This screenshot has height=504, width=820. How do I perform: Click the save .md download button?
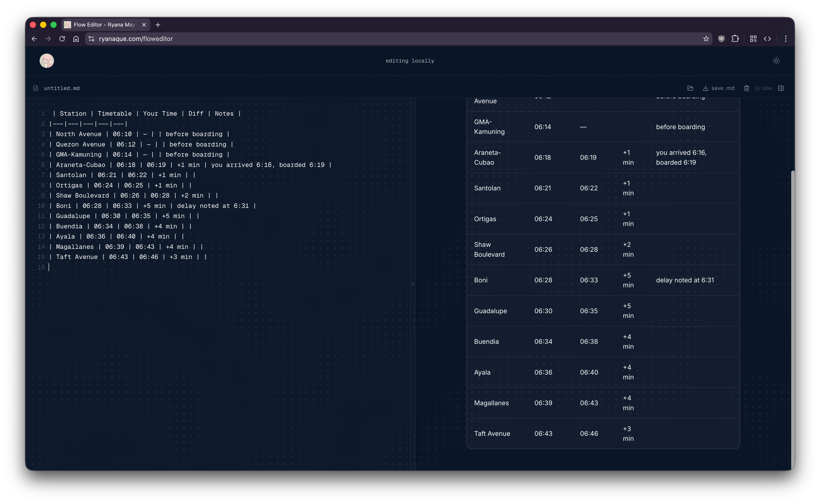pyautogui.click(x=718, y=88)
